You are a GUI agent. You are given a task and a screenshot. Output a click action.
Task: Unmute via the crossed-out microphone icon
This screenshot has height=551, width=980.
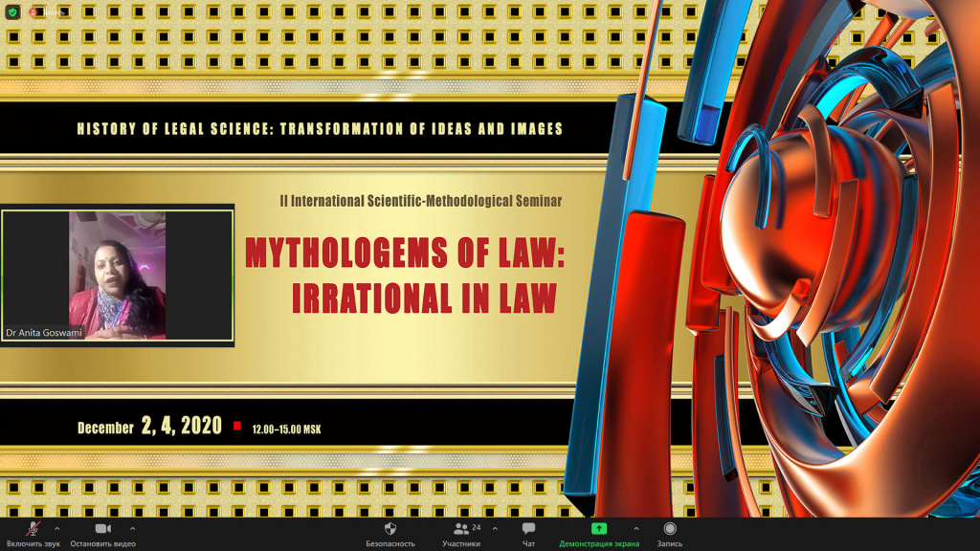coord(33,528)
